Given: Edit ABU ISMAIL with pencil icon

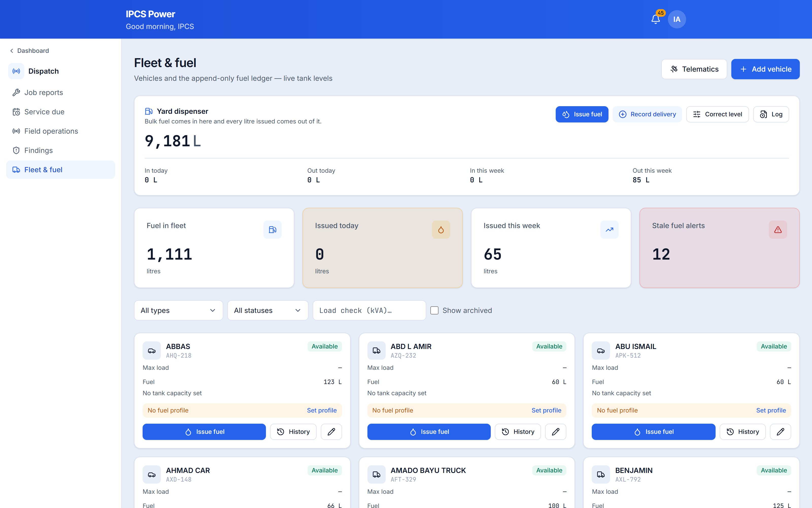Looking at the screenshot, I should click(x=780, y=431).
